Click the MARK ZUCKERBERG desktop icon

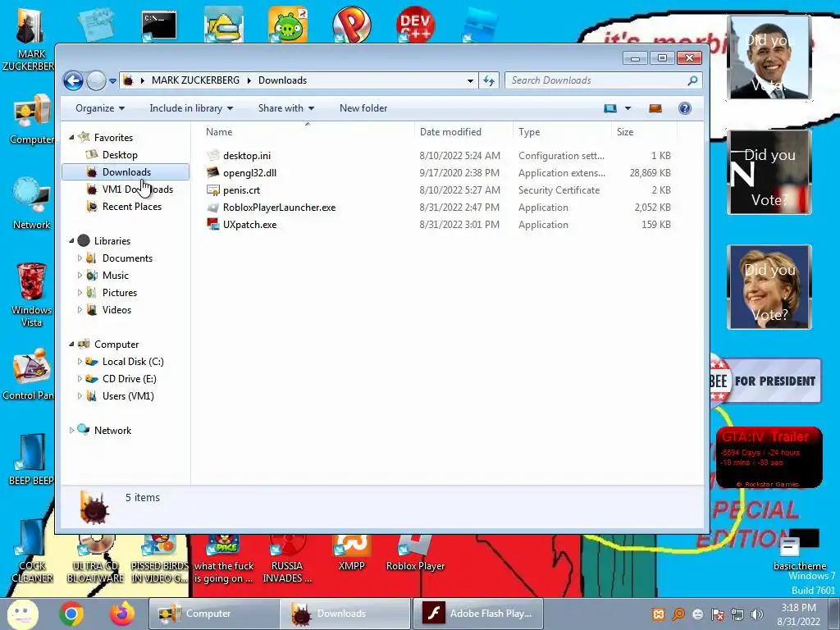[29, 39]
